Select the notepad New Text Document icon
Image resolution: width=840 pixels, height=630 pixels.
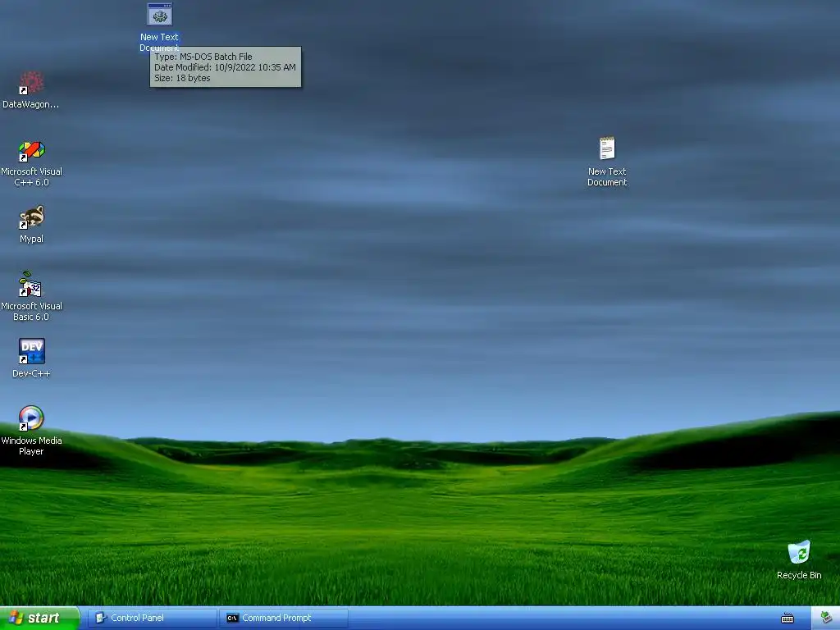click(607, 148)
